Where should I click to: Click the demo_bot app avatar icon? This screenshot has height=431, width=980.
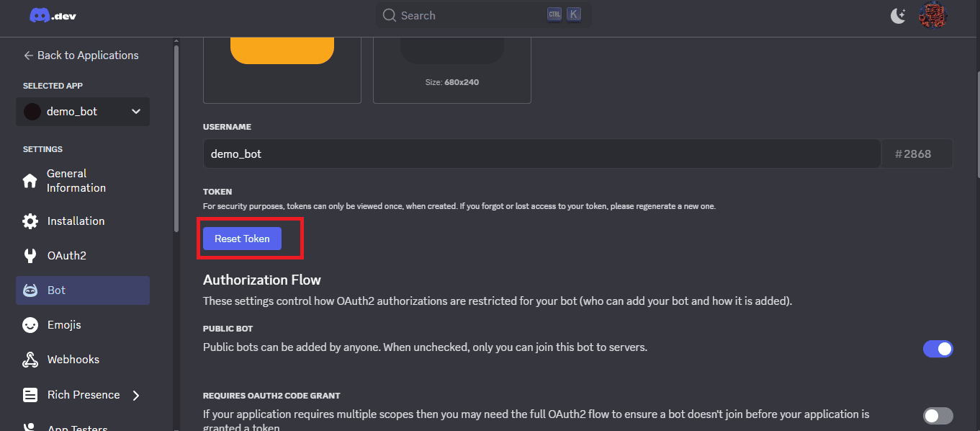pyautogui.click(x=32, y=112)
